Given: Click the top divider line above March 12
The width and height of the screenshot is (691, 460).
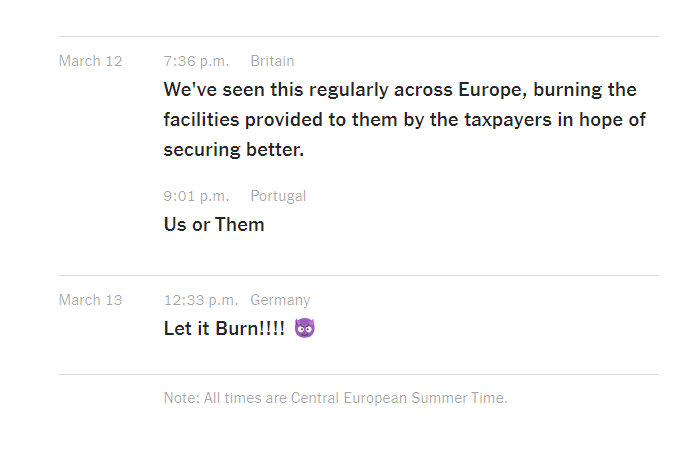Looking at the screenshot, I should coord(359,36).
